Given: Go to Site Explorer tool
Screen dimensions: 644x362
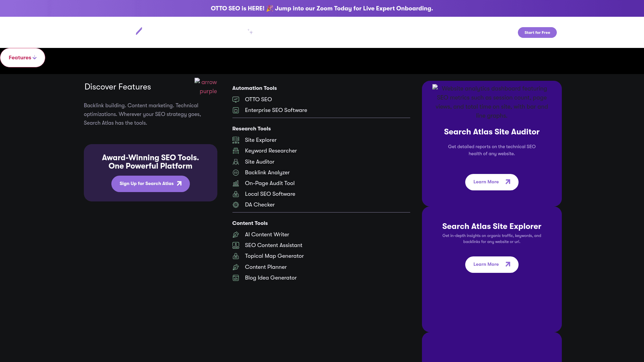Looking at the screenshot, I should click(x=261, y=140).
